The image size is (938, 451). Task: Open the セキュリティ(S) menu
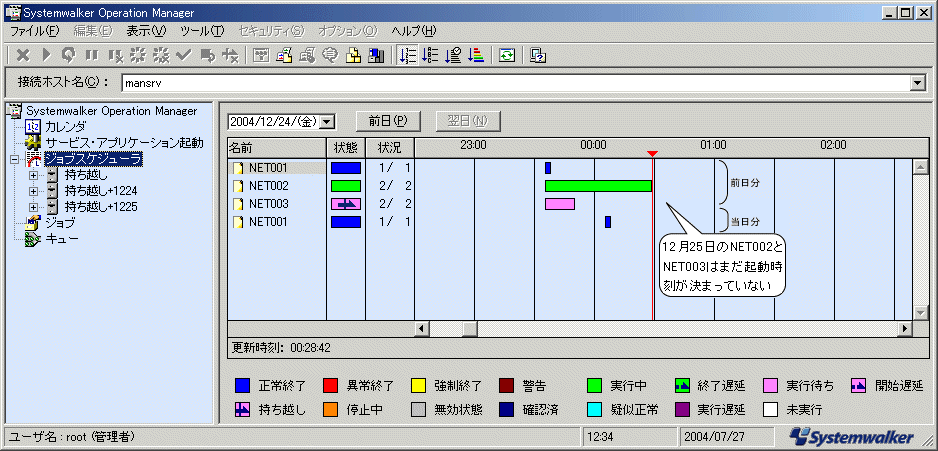(271, 31)
